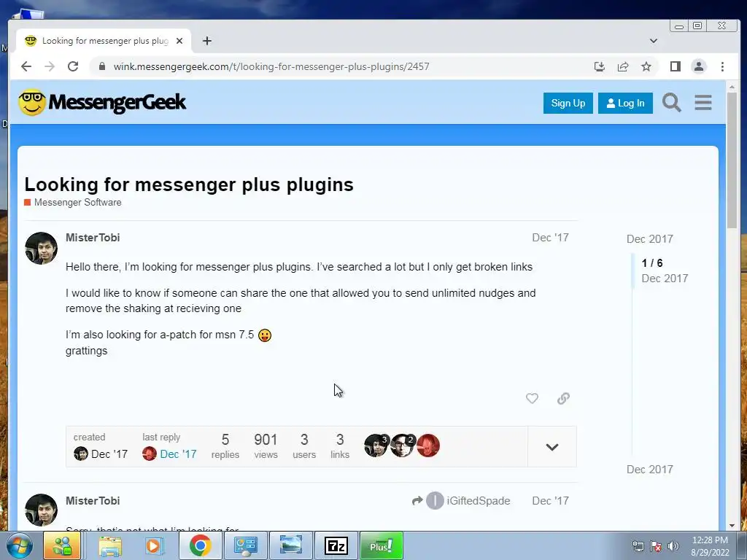Click the forward navigation arrow

pos(50,66)
